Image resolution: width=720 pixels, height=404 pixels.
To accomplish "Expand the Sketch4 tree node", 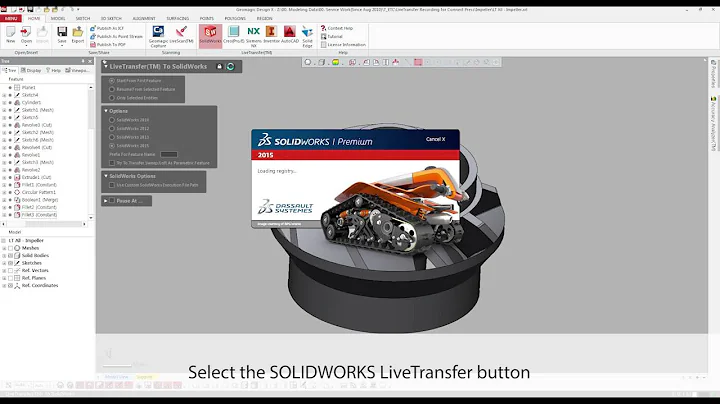I will [4, 95].
